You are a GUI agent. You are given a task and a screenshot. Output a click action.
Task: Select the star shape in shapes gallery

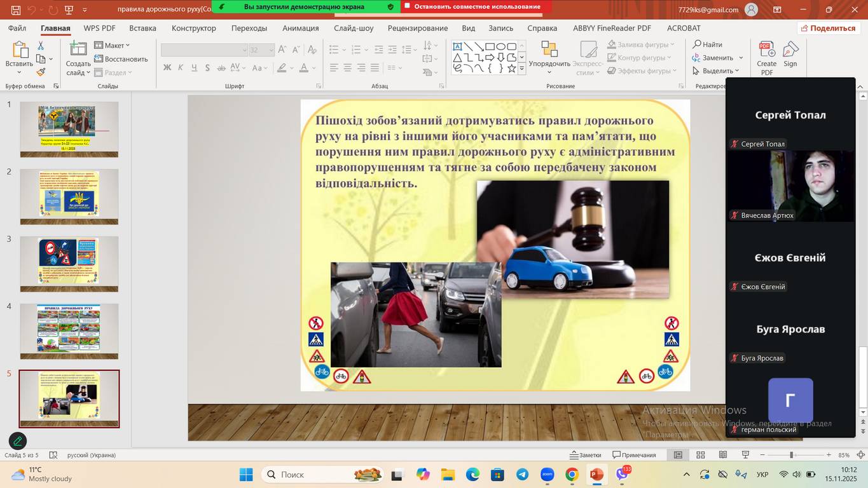511,68
